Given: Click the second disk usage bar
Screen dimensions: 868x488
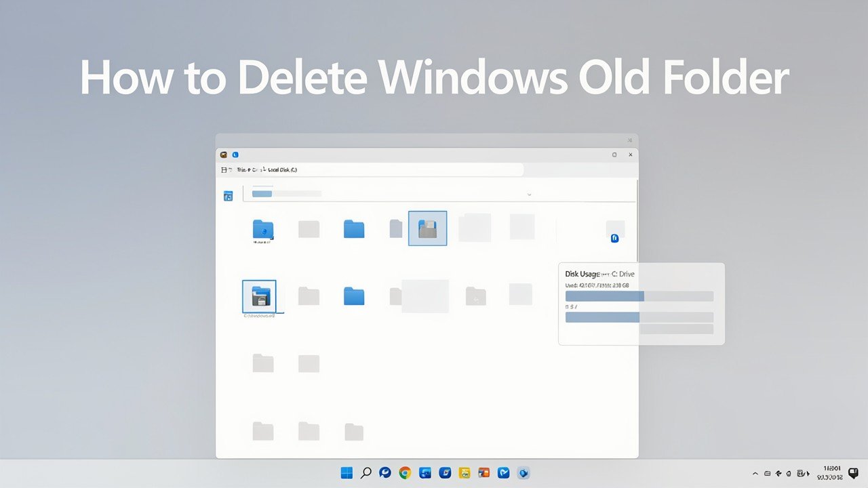Looking at the screenshot, I should click(x=639, y=317).
